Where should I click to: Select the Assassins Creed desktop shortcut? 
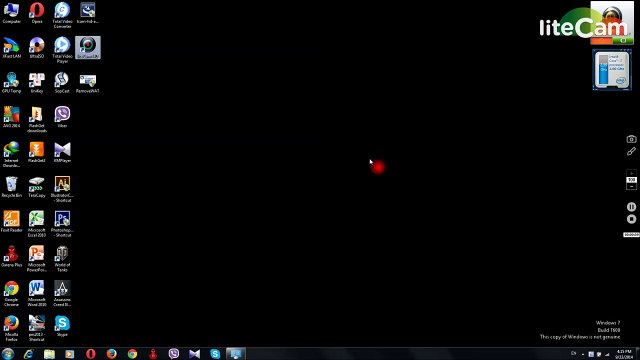pos(62,293)
